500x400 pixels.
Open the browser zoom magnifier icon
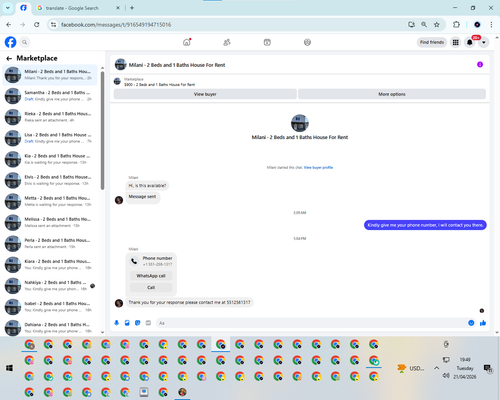coord(424,25)
